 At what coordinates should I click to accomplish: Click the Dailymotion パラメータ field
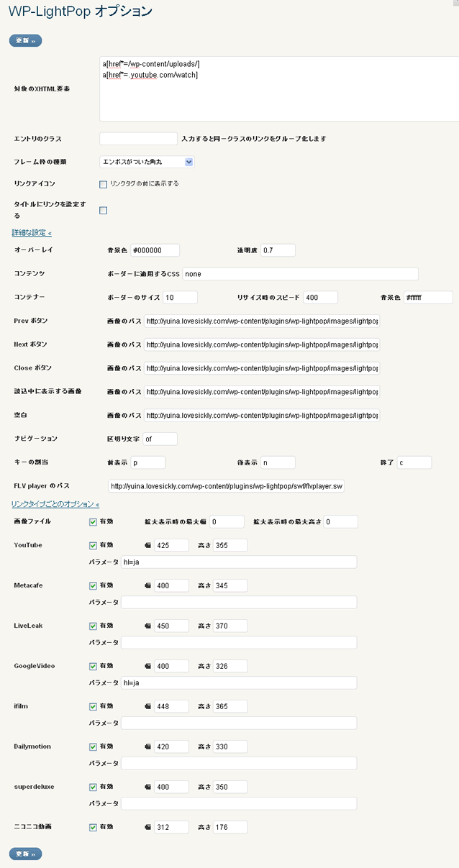coord(239,763)
